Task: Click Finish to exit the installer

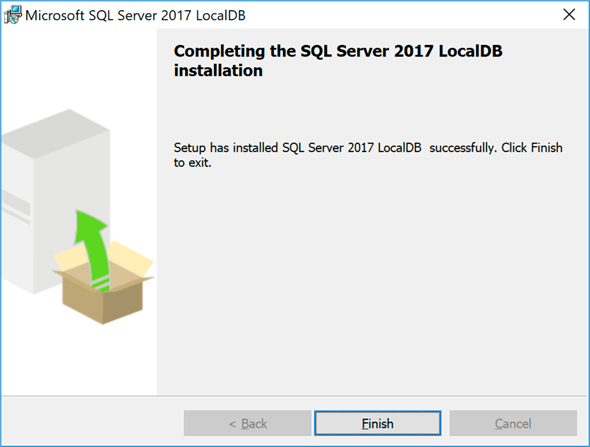Action: (377, 423)
